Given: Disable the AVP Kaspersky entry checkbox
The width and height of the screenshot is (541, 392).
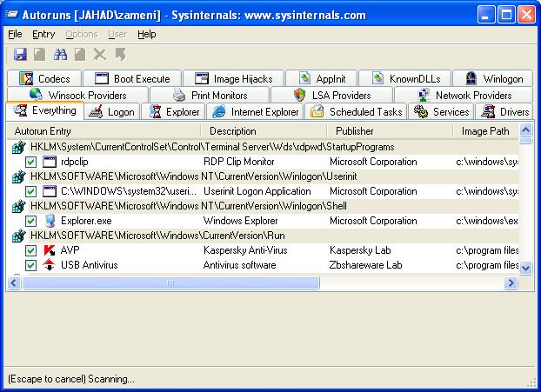Looking at the screenshot, I should [x=30, y=250].
